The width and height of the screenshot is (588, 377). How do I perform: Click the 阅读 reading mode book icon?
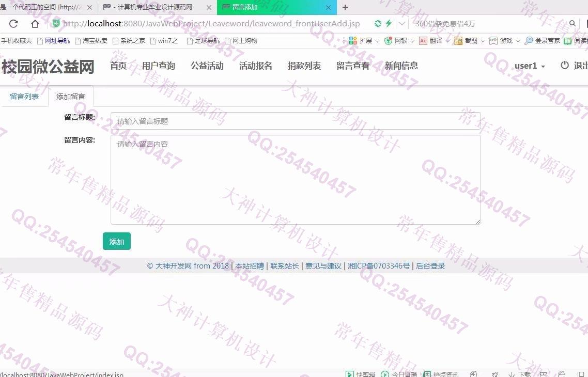[568, 40]
